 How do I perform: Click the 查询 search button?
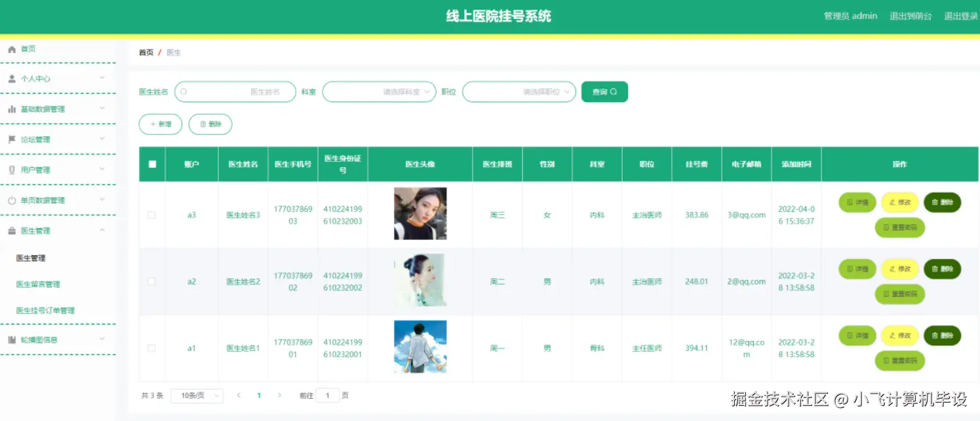tap(604, 92)
